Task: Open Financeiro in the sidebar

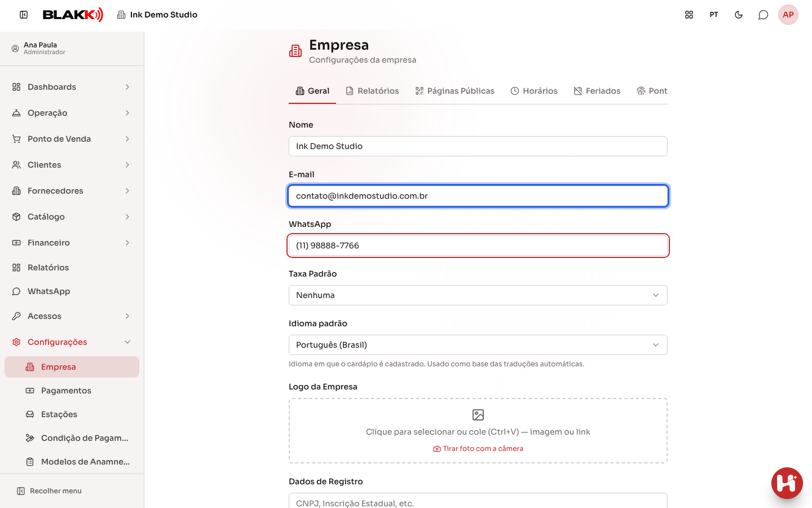Action: (x=72, y=243)
